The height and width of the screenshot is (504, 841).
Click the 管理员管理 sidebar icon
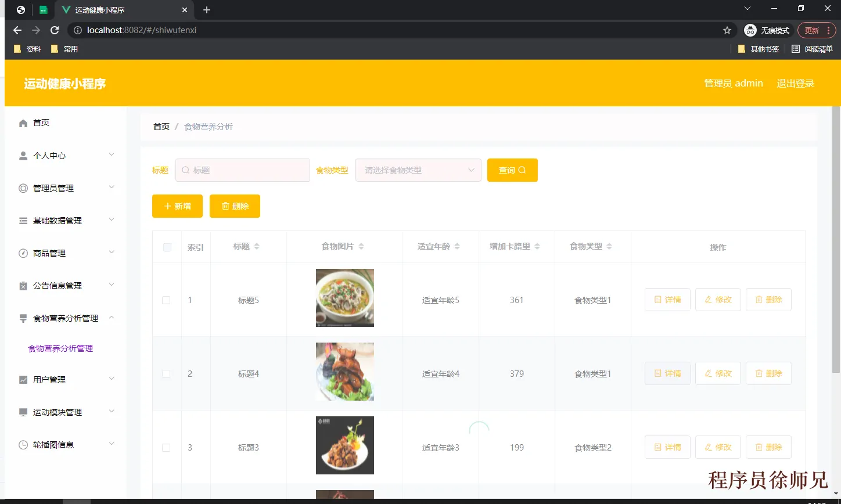(23, 188)
